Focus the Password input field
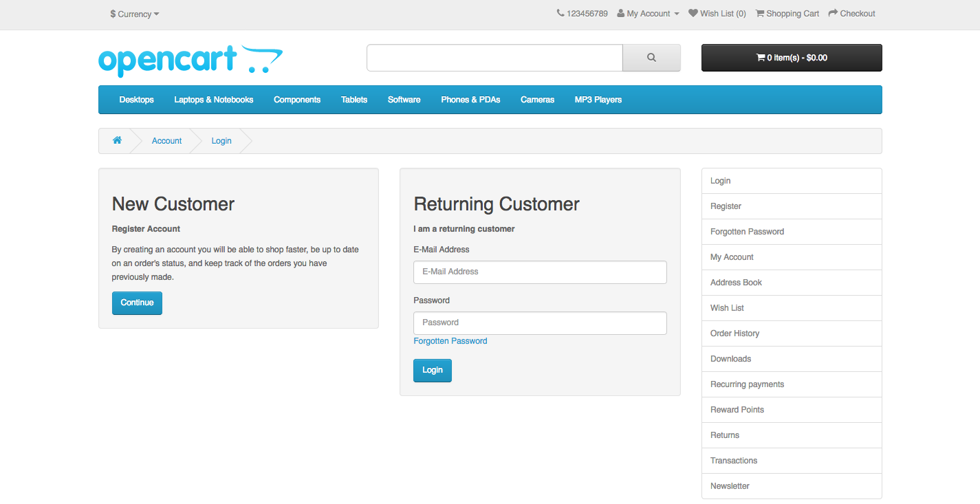Image resolution: width=980 pixels, height=504 pixels. (540, 323)
